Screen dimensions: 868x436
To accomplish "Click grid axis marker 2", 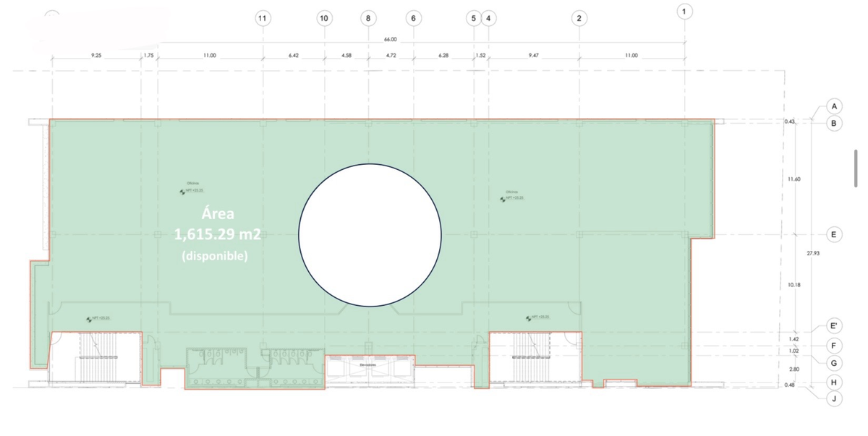I will coord(578,18).
